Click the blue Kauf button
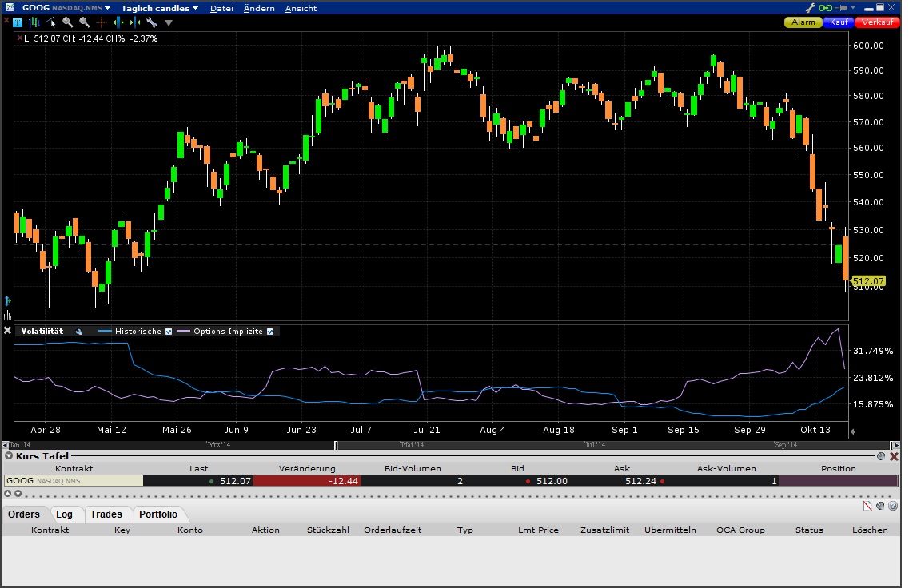This screenshot has height=588, width=921. [x=839, y=22]
